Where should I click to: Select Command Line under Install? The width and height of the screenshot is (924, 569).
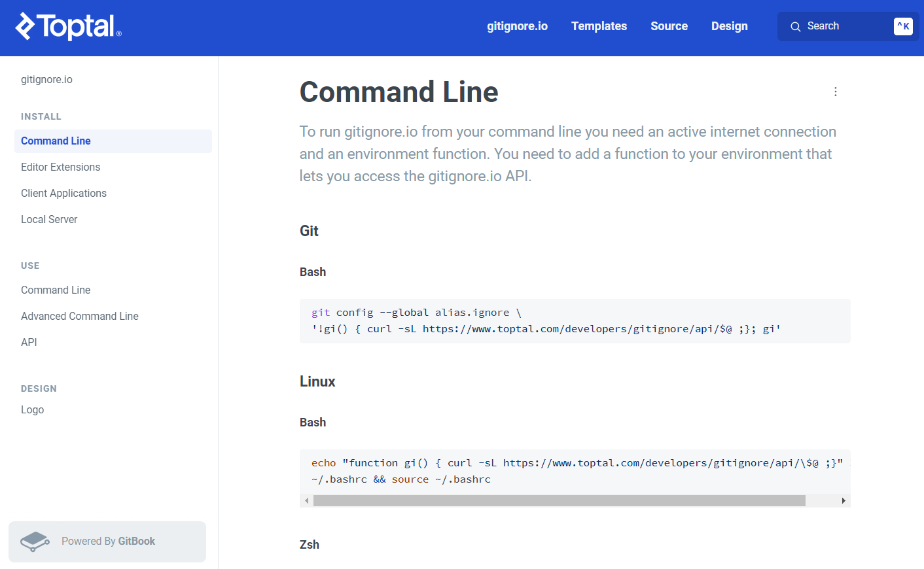[113, 141]
